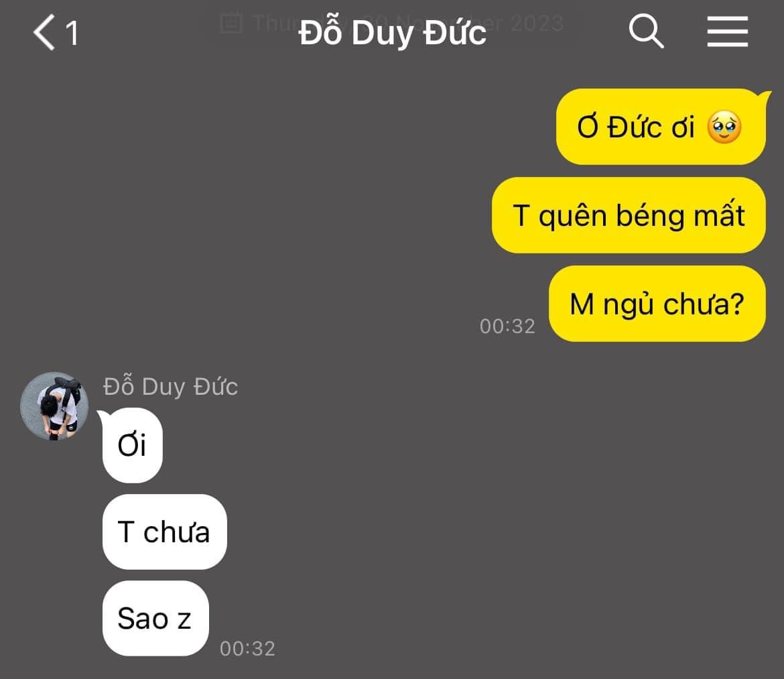This screenshot has height=679, width=784.
Task: Tap the unread count badge showing 1
Action: pyautogui.click(x=72, y=34)
